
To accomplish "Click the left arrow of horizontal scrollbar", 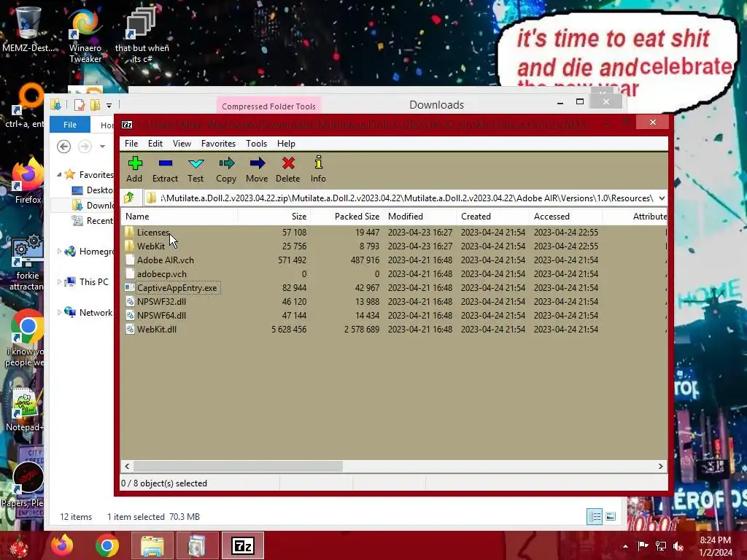I will tap(127, 466).
